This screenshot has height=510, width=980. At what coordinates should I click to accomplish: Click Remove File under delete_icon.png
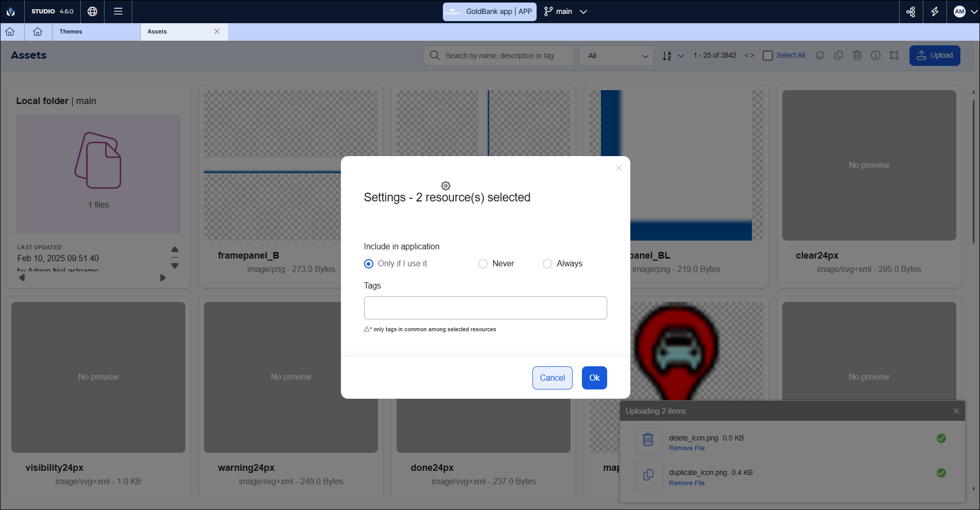[x=686, y=448]
